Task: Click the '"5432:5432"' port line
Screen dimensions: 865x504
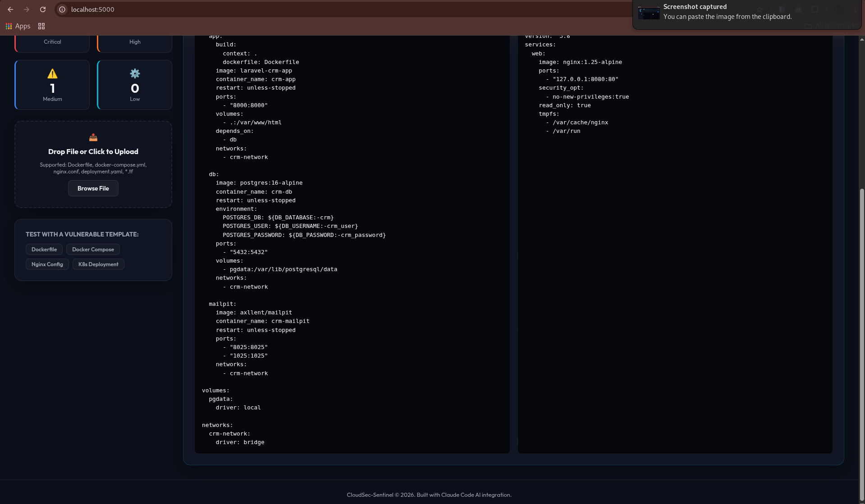Action: [245, 252]
